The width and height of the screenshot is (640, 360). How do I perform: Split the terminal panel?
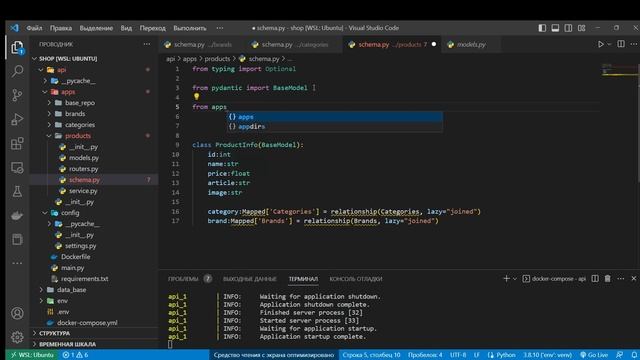(595, 278)
